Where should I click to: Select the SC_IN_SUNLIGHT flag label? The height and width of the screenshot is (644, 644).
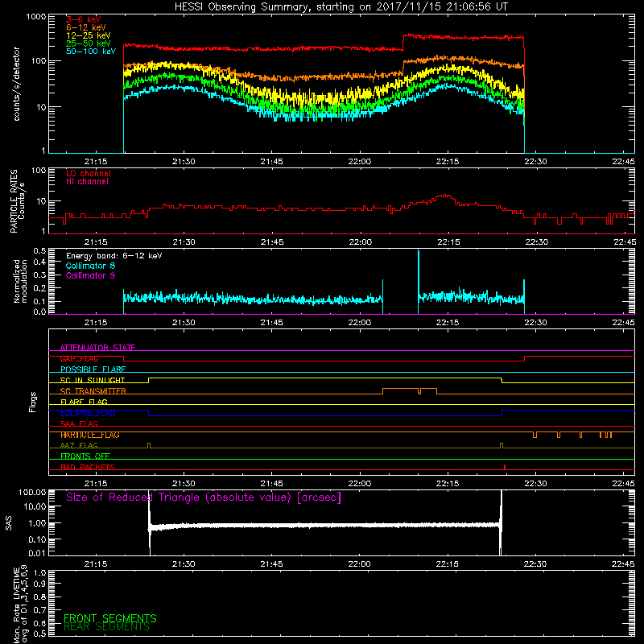pyautogui.click(x=93, y=380)
